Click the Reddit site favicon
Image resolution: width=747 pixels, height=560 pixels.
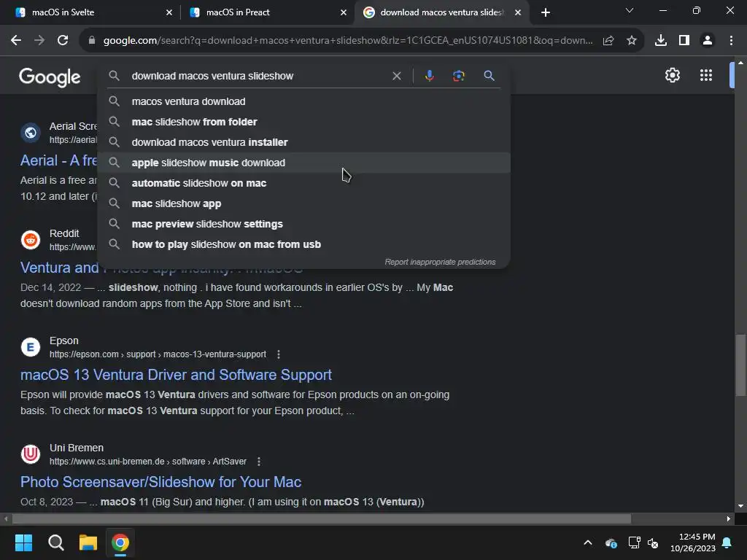click(31, 240)
